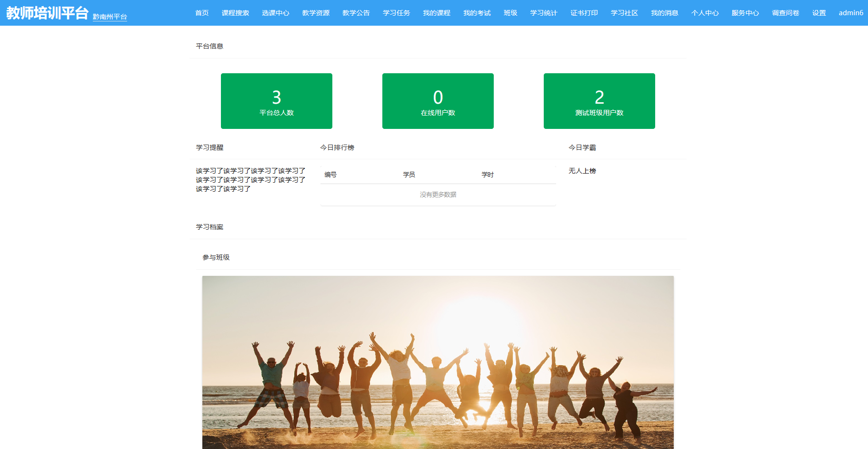
Task: Click the 学时 column header
Action: 488,175
